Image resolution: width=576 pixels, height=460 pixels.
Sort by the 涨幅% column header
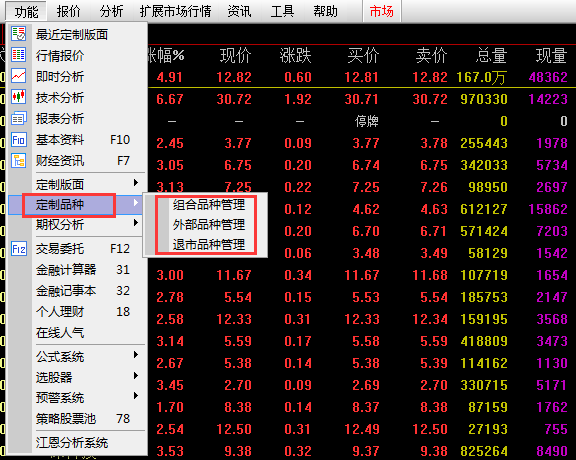click(166, 55)
